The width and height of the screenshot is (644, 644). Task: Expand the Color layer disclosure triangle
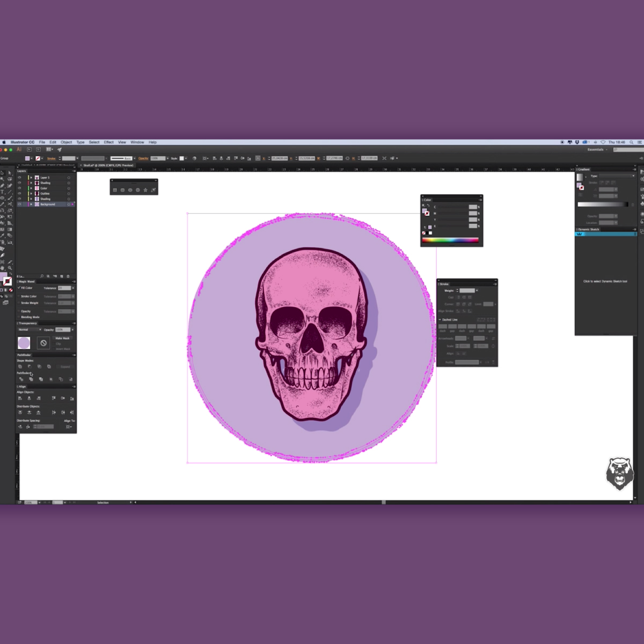pyautogui.click(x=31, y=188)
